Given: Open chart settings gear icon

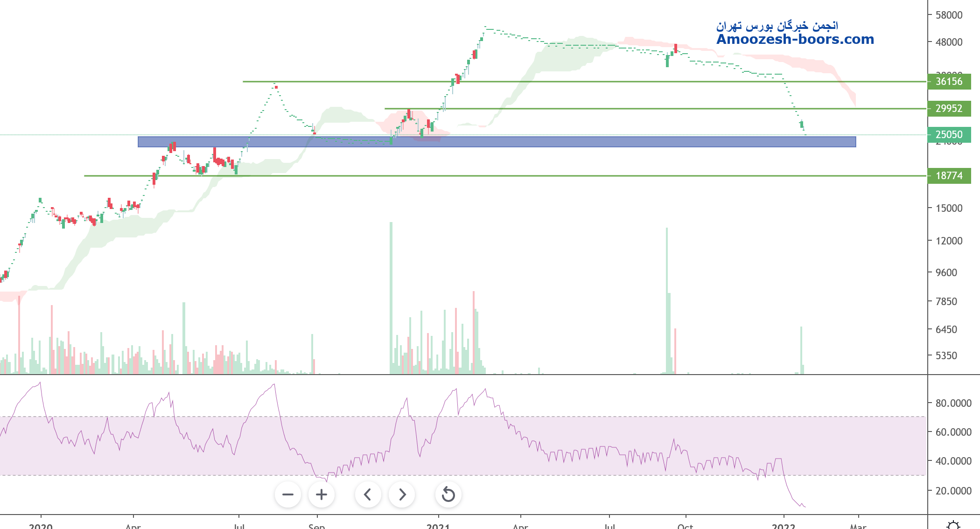Looking at the screenshot, I should 953,525.
